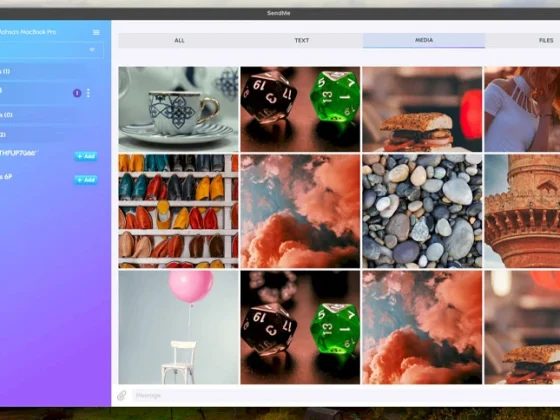Open the sandwich photo in the bottom row
The width and height of the screenshot is (560, 420).
[x=522, y=327]
